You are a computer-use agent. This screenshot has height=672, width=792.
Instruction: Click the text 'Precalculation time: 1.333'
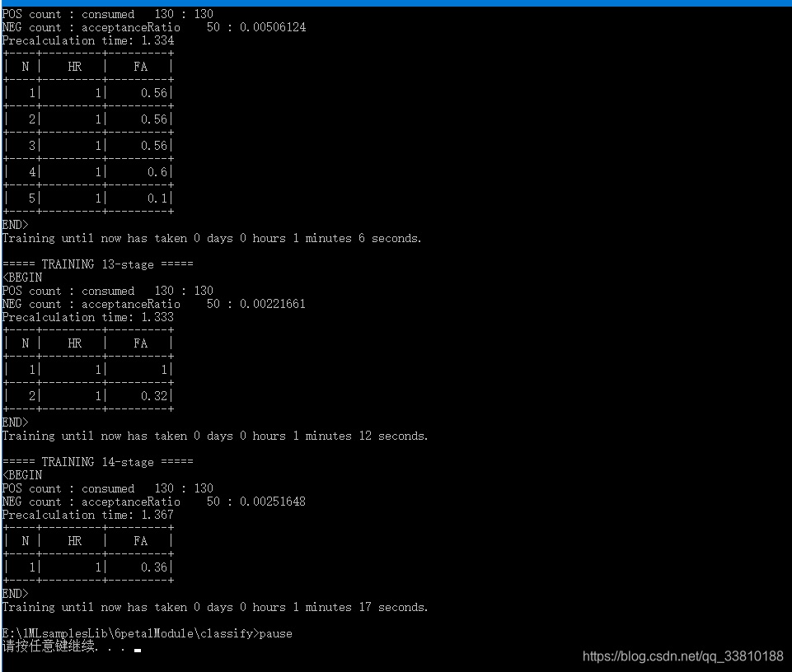point(88,317)
